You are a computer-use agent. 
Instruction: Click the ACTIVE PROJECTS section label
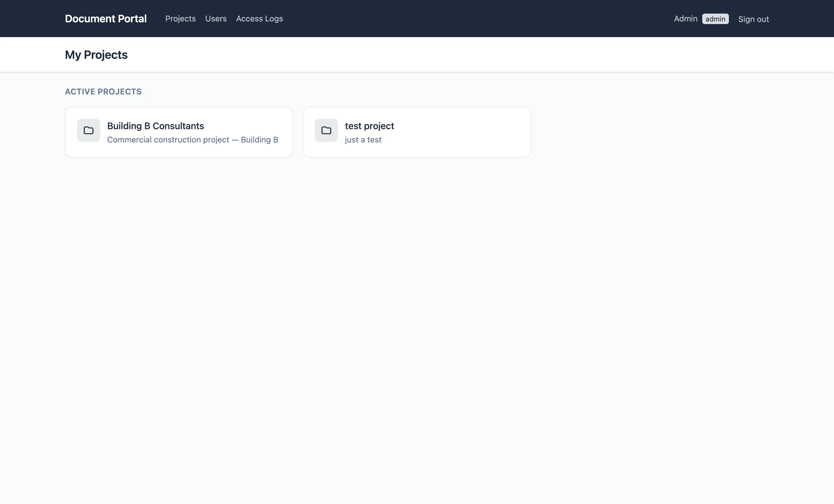click(103, 92)
